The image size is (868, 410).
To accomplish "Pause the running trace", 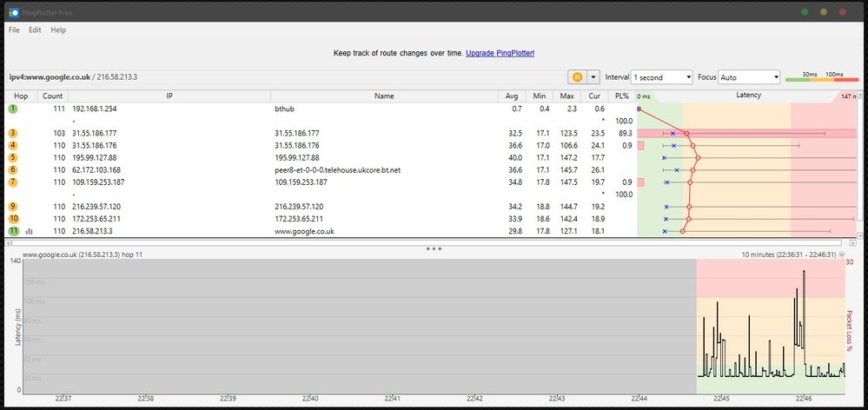I will click(x=577, y=77).
